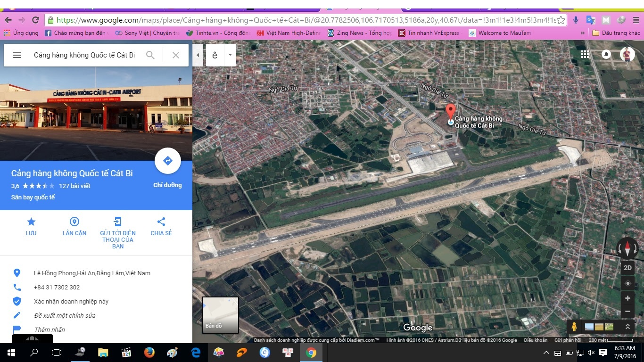Click the compass to reset north
Image resolution: width=644 pixels, height=362 pixels.
627,248
